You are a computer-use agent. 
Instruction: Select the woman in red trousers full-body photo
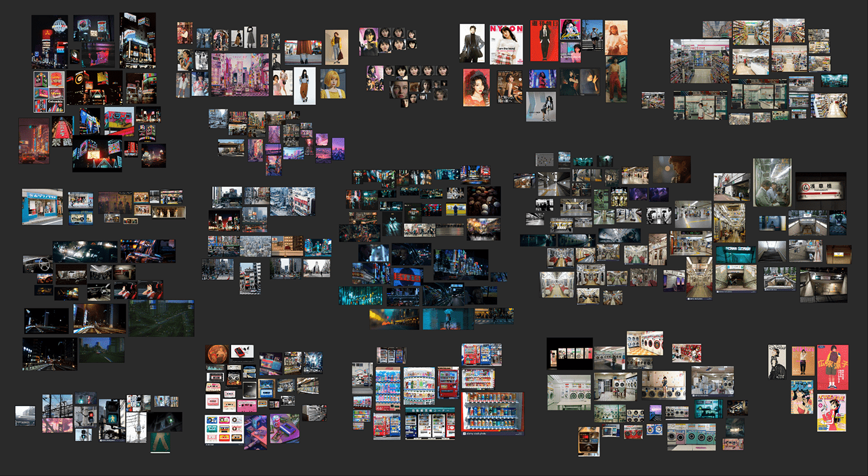click(616, 79)
